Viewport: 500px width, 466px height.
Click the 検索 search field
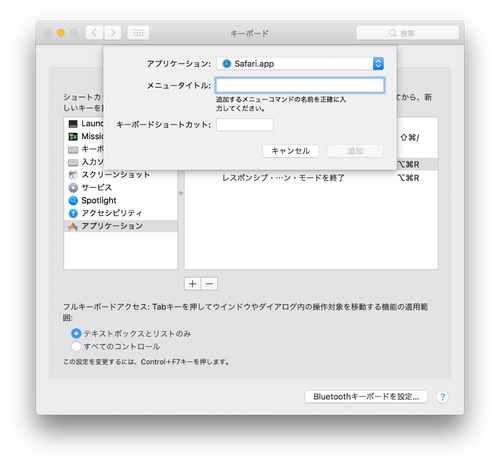(x=407, y=33)
